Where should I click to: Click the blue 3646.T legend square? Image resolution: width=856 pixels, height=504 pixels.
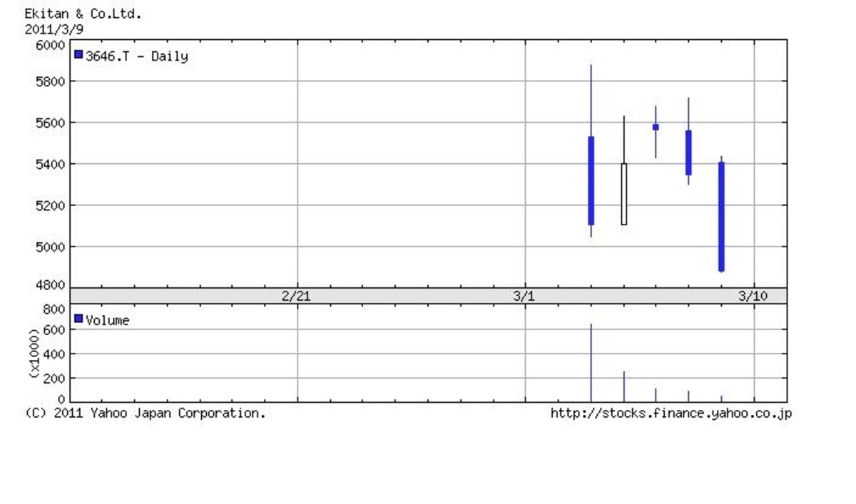78,55
